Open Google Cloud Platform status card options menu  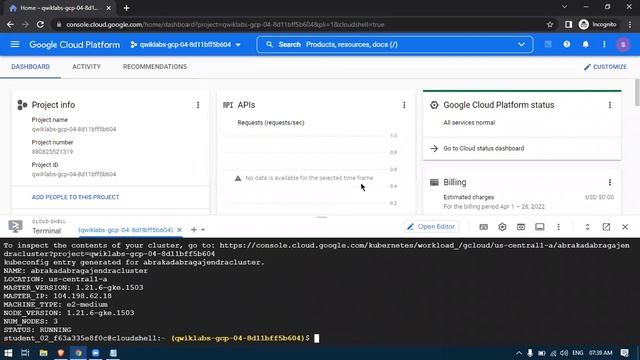(610, 105)
